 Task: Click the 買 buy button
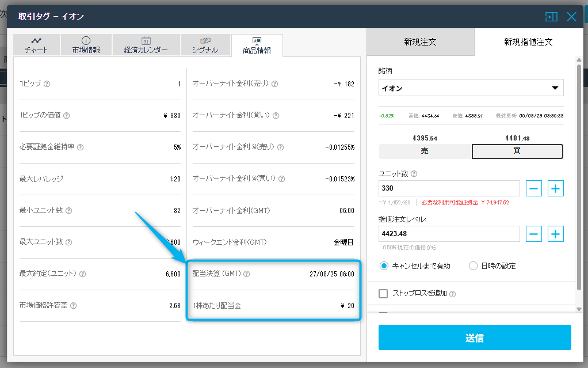click(x=517, y=151)
